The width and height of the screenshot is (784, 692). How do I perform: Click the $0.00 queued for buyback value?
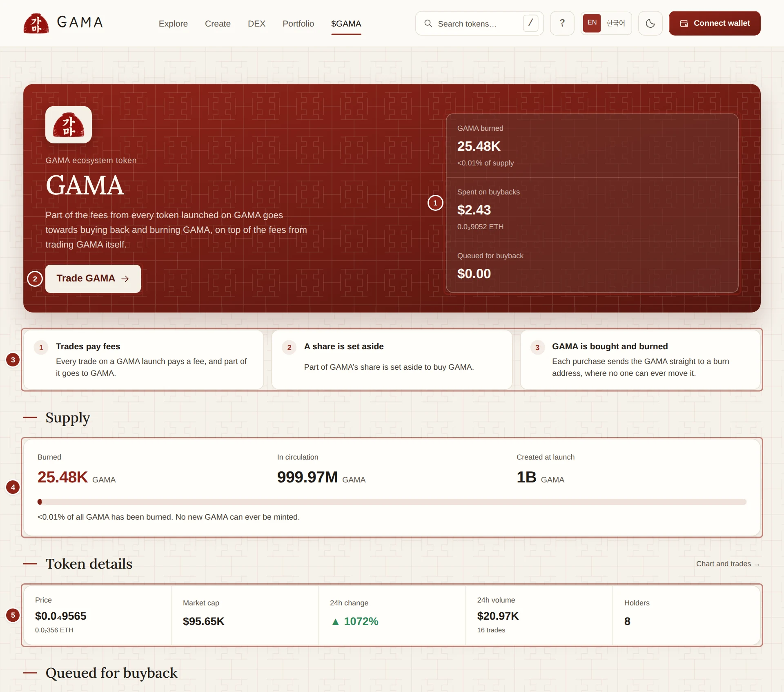coord(474,274)
